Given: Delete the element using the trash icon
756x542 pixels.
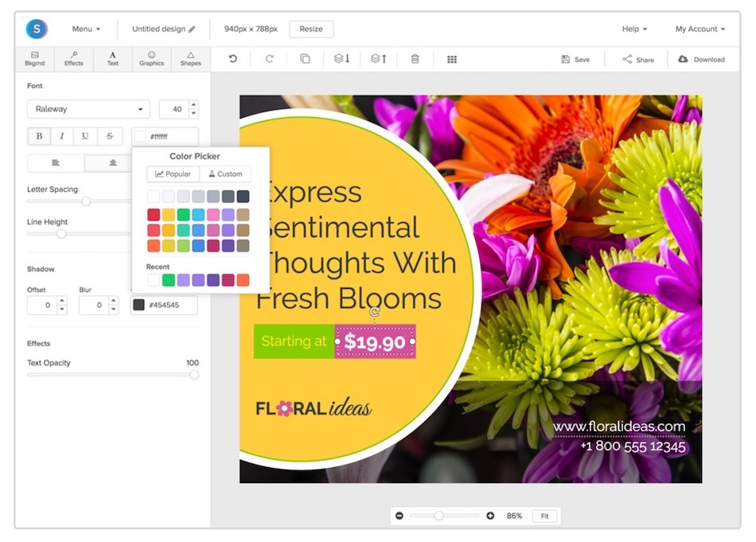Looking at the screenshot, I should (415, 59).
